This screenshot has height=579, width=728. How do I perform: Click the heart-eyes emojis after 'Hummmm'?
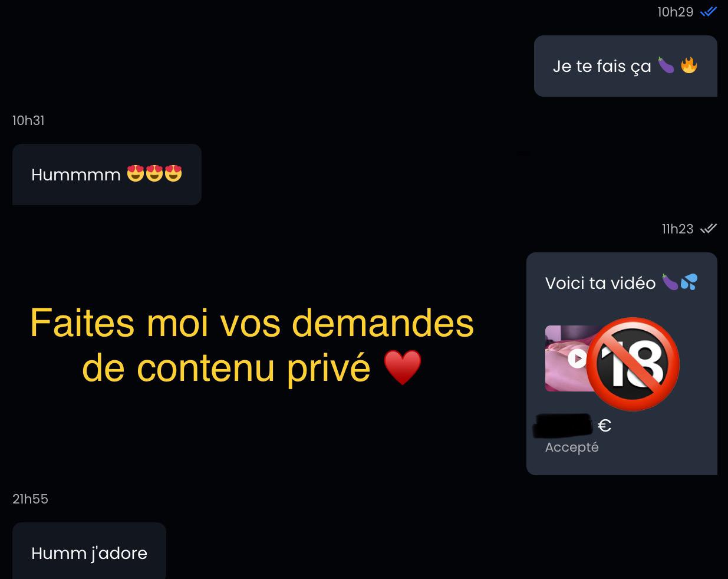(154, 174)
